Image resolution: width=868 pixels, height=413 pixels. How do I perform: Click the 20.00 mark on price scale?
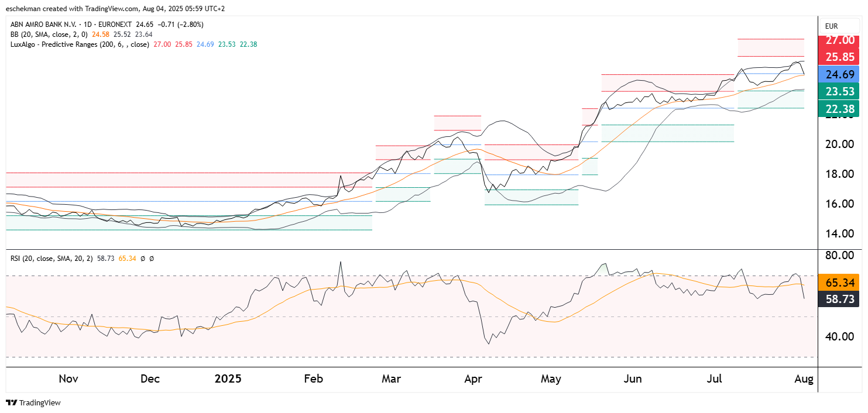coord(840,144)
